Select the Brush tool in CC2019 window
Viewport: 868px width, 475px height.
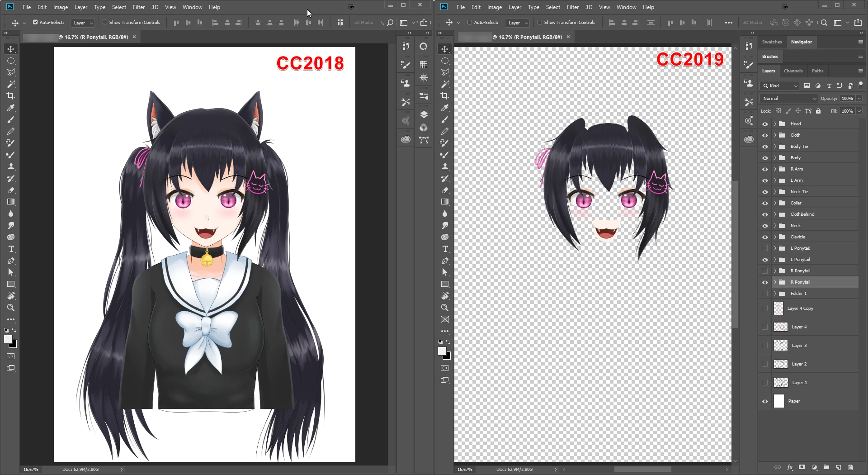point(445,119)
